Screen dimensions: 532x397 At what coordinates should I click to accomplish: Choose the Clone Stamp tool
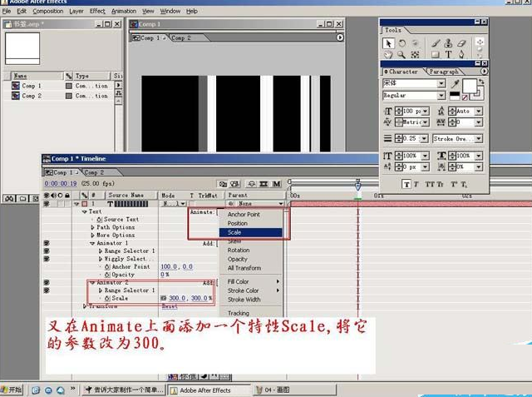449,43
